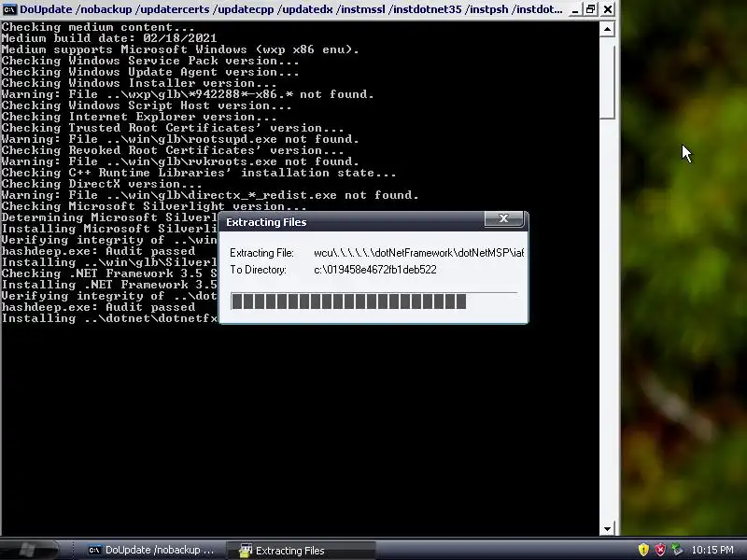Click the 942288 x86 not found warning line
This screenshot has width=747, height=560.
[x=188, y=94]
